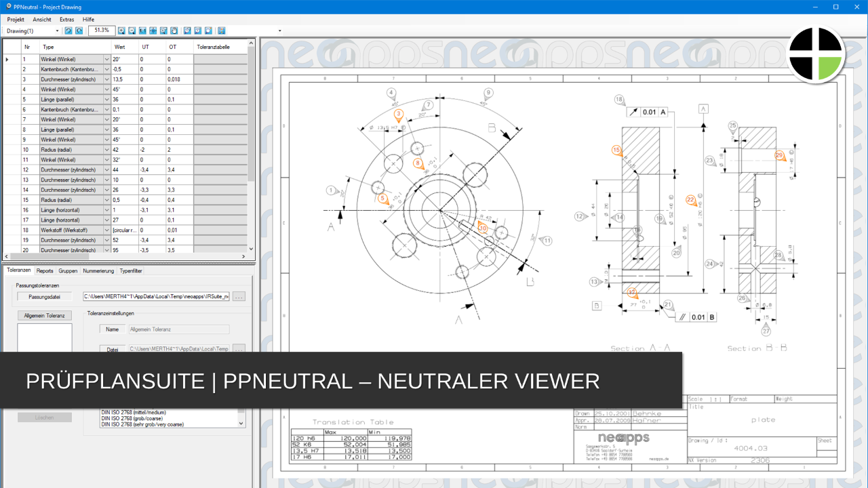Click the Allgemein Toleranz name field
The width and height of the screenshot is (868, 488).
[x=178, y=329]
